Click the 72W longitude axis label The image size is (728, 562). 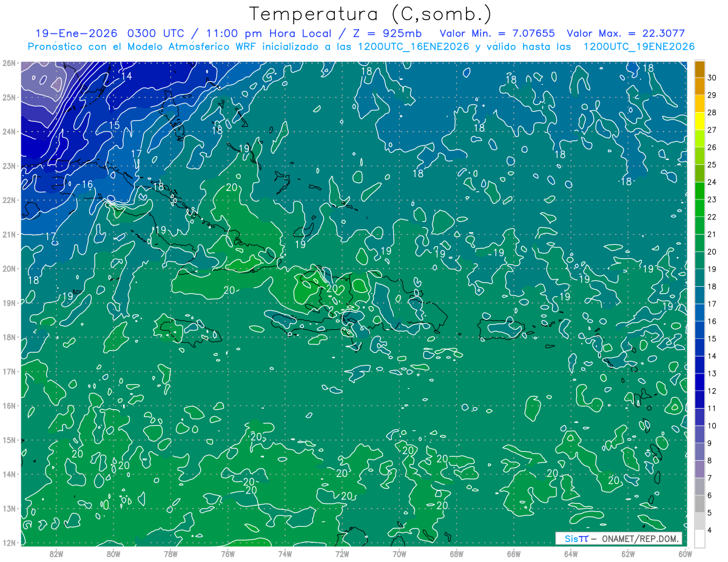(342, 554)
